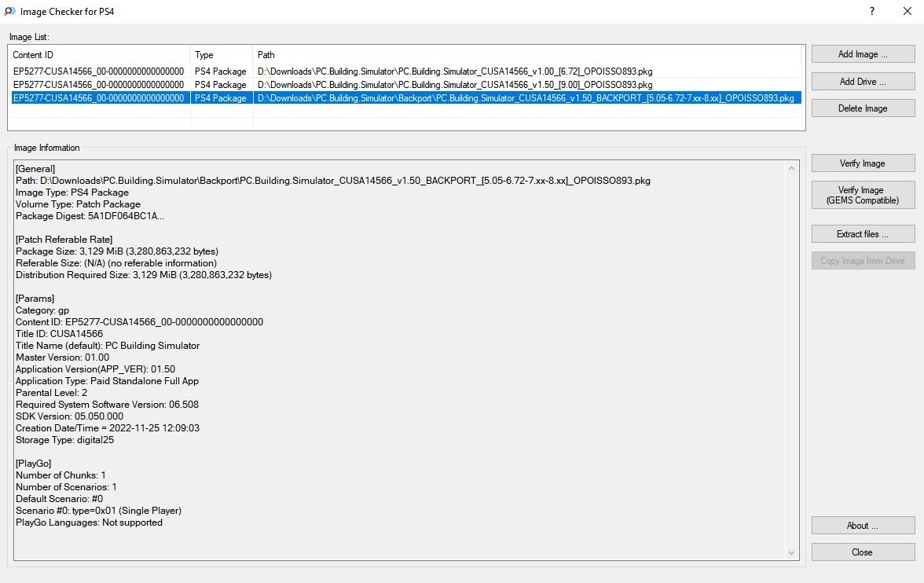Viewport: 924px width, 583px height.
Task: Sort by the Path column header
Action: click(526, 55)
